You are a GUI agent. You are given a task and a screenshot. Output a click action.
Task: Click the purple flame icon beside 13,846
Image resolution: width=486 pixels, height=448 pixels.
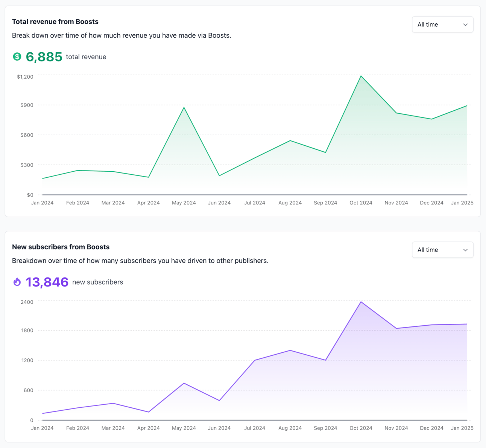click(17, 282)
